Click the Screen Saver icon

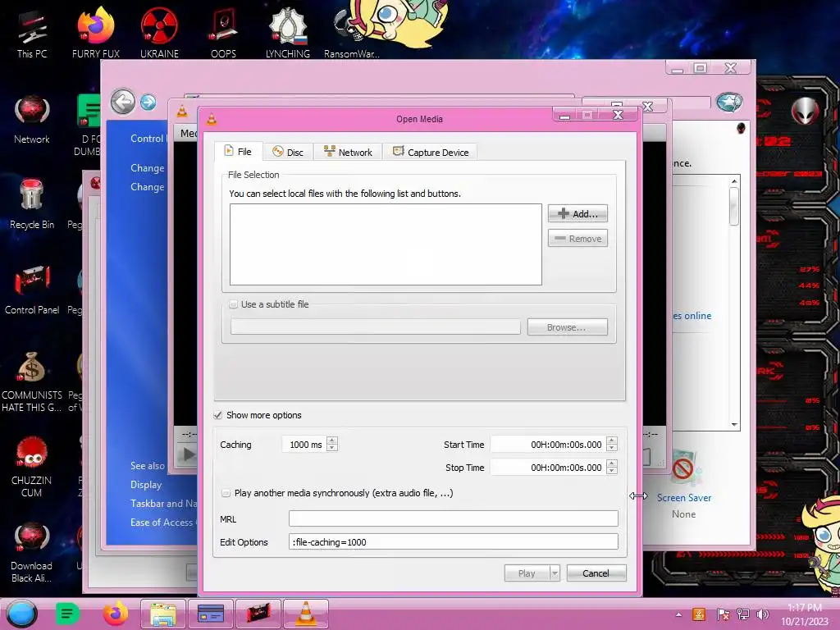(683, 468)
